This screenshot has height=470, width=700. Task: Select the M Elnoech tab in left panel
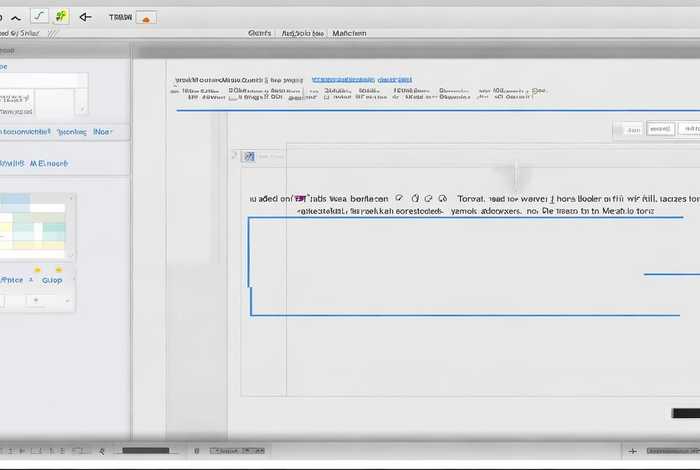48,162
